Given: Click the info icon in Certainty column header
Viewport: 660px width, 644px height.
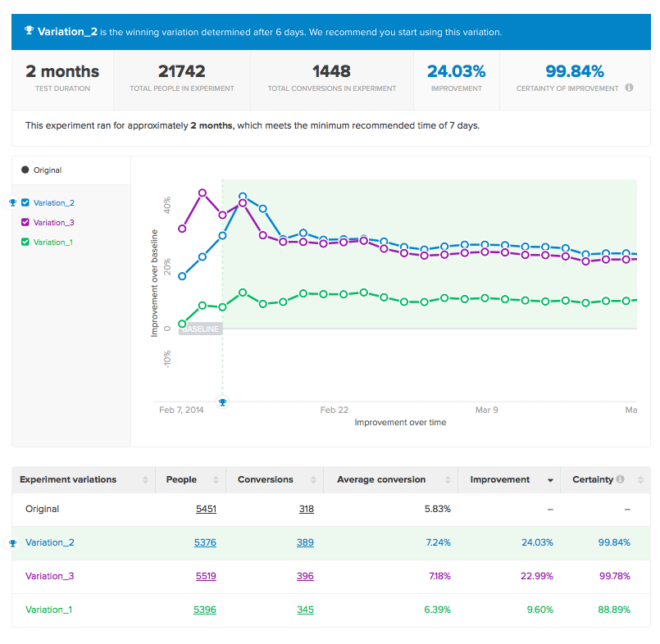Looking at the screenshot, I should (620, 479).
